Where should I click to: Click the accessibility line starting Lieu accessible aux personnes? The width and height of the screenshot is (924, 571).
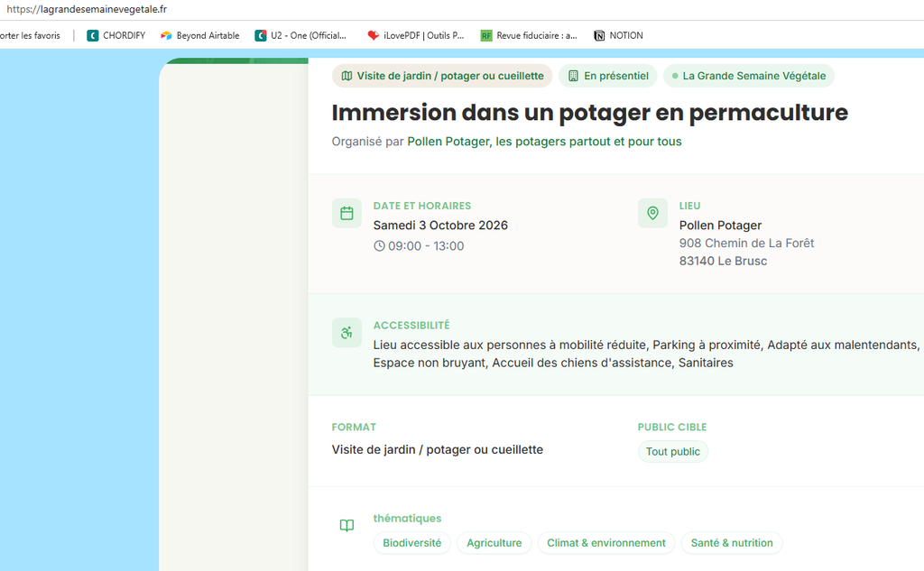646,345
